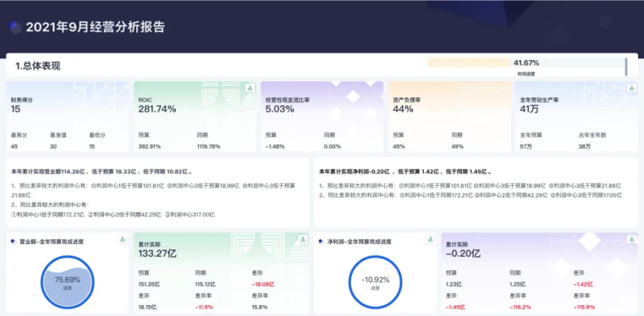Viewport: 644px width, 316px height.
Task: Click the 累计实际 value 133.27亿
Action: [157, 253]
